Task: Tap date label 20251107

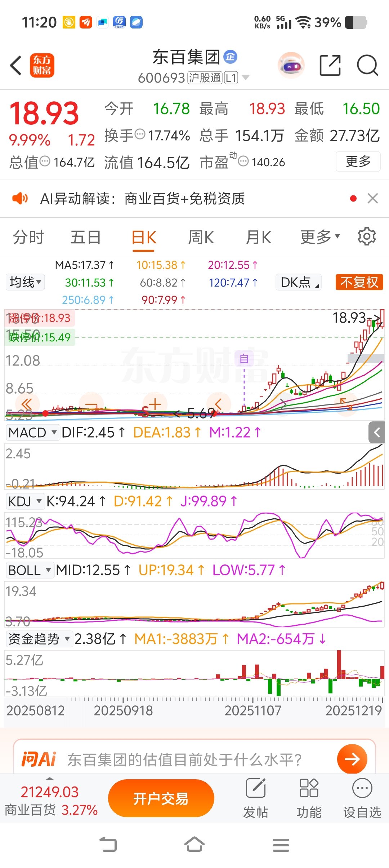Action: 253,710
